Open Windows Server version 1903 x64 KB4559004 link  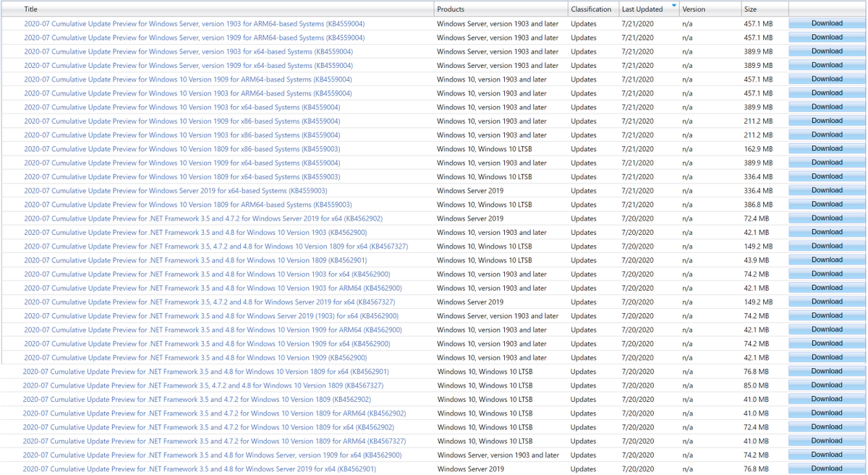click(189, 51)
